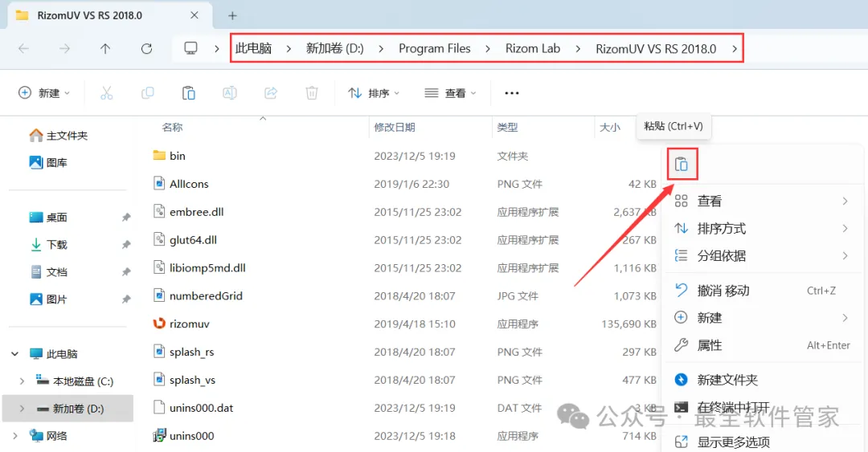Open 主文件夹 in sidebar
The image size is (868, 452).
[59, 136]
